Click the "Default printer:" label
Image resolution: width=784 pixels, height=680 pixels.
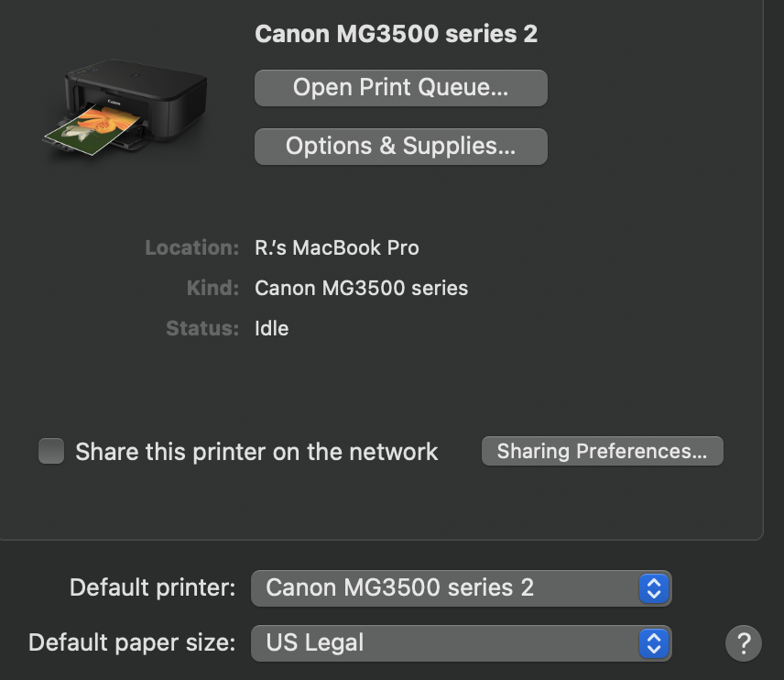click(x=153, y=587)
